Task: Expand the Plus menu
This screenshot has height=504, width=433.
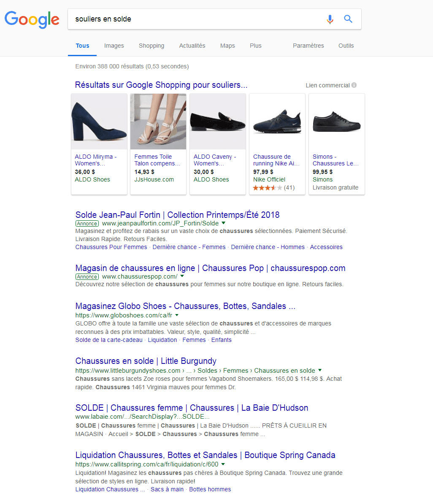Action: [256, 46]
